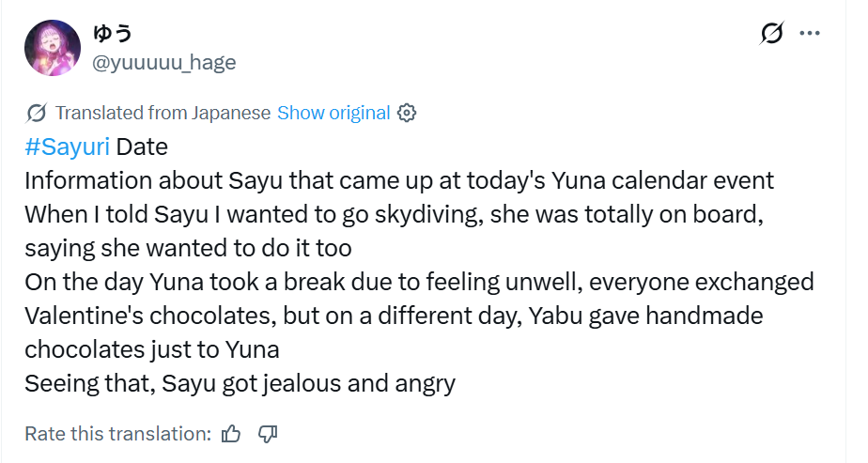This screenshot has width=868, height=463.
Task: Click the line starting "On the day Yuna"
Action: (419, 282)
